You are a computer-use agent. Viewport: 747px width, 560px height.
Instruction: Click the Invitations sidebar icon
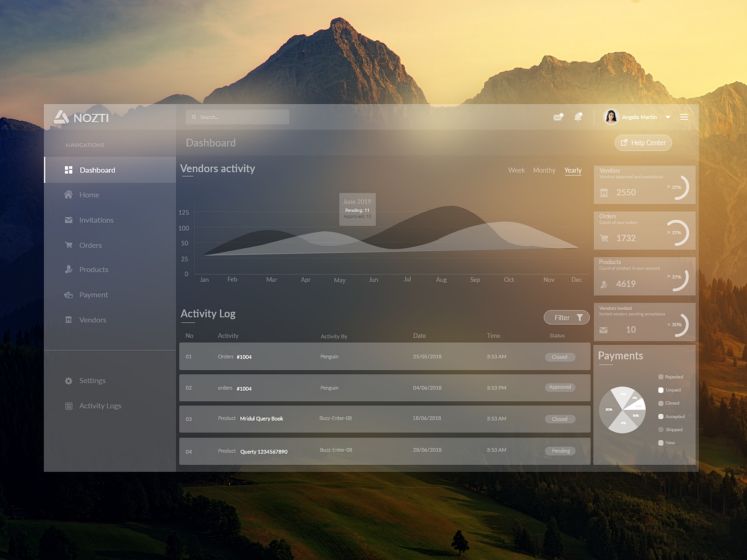[68, 220]
